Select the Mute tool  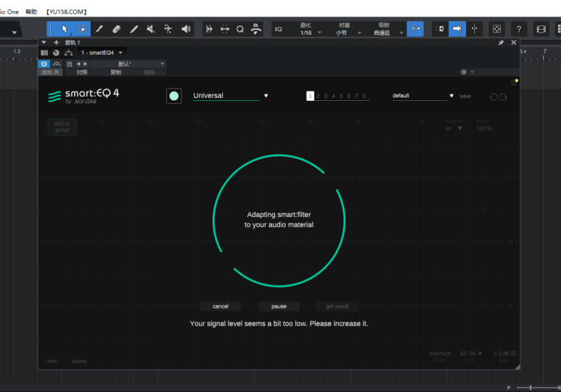coord(150,29)
